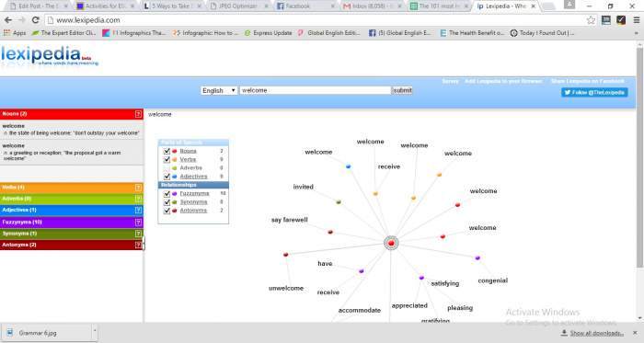Image resolution: width=644 pixels, height=343 pixels.
Task: Switch to the 5 Ways to Take tab
Action: 173,6
